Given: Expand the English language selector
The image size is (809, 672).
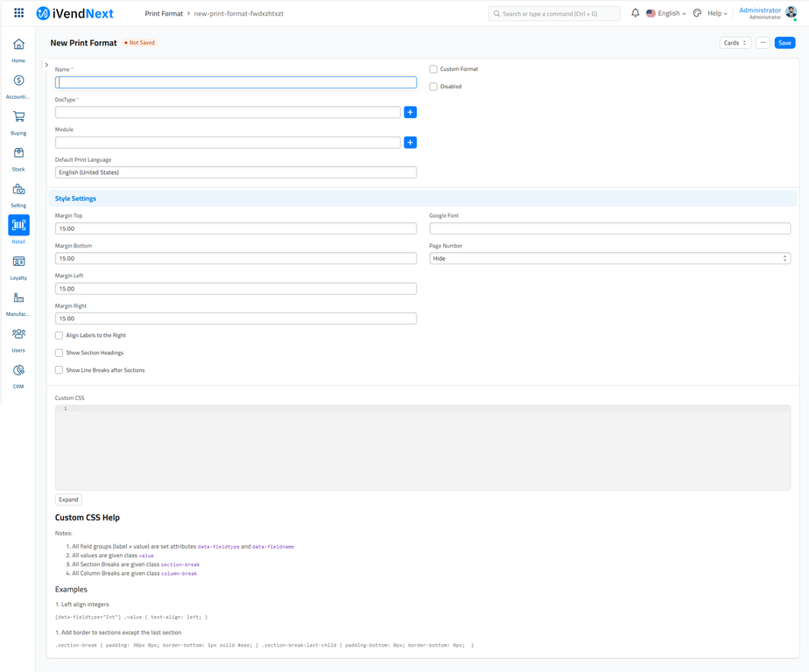Looking at the screenshot, I should (666, 13).
